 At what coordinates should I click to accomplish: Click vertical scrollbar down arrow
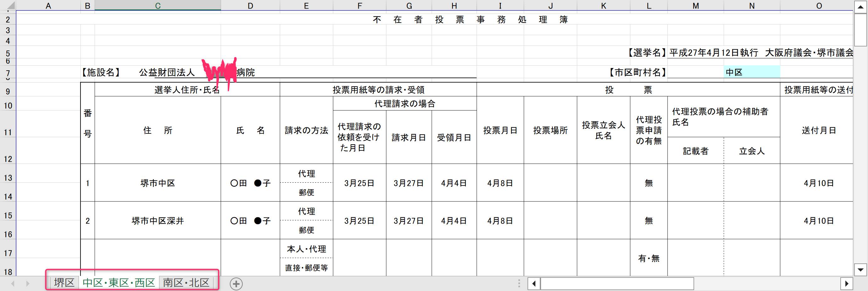860,269
